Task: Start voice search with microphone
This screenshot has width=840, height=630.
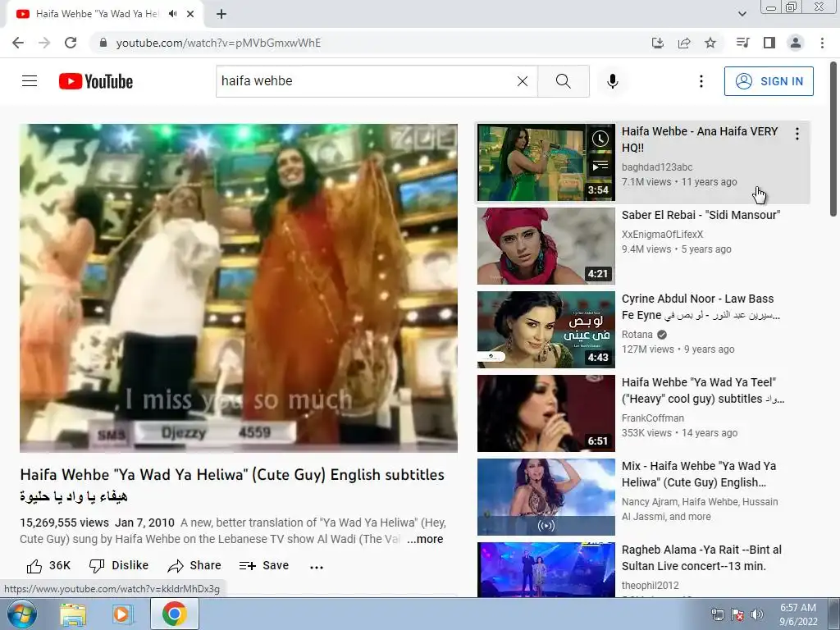Action: coord(612,81)
